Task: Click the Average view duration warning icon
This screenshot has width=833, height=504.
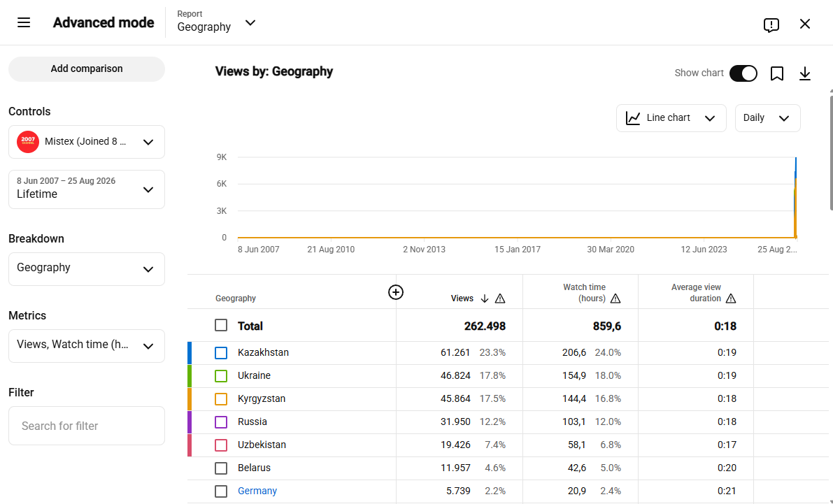Action: 731,298
